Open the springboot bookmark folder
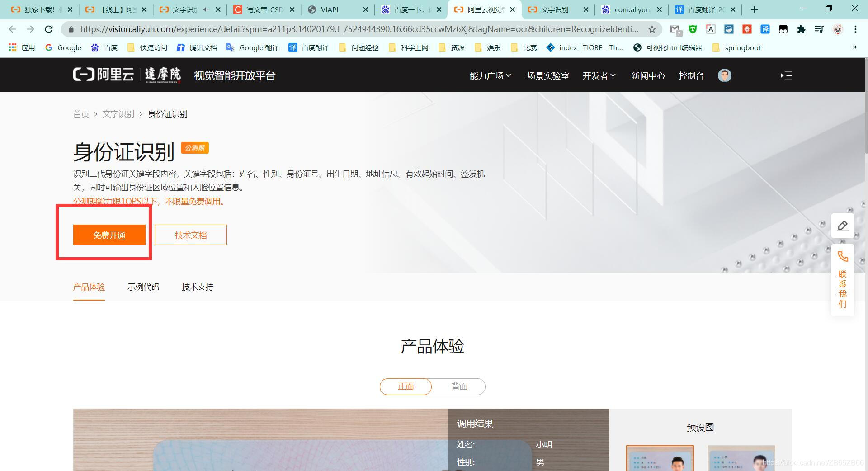Screen dimensions: 868x471 point(736,47)
